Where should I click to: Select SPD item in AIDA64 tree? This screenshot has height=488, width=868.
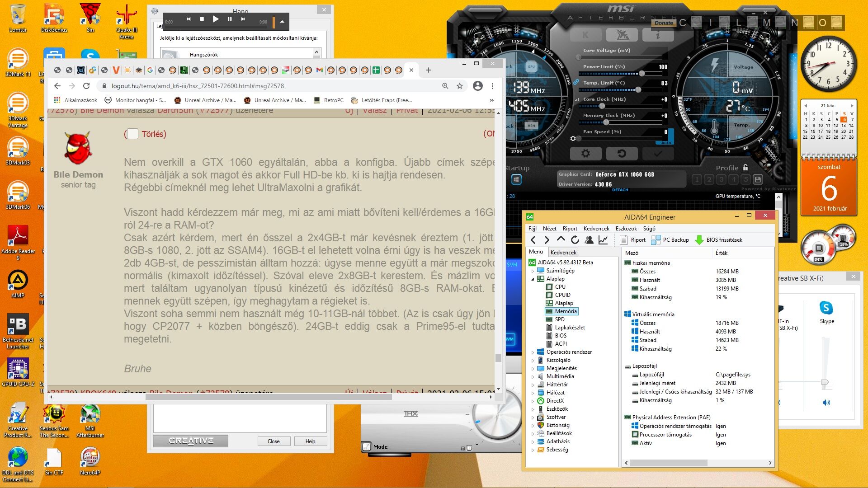coord(560,319)
